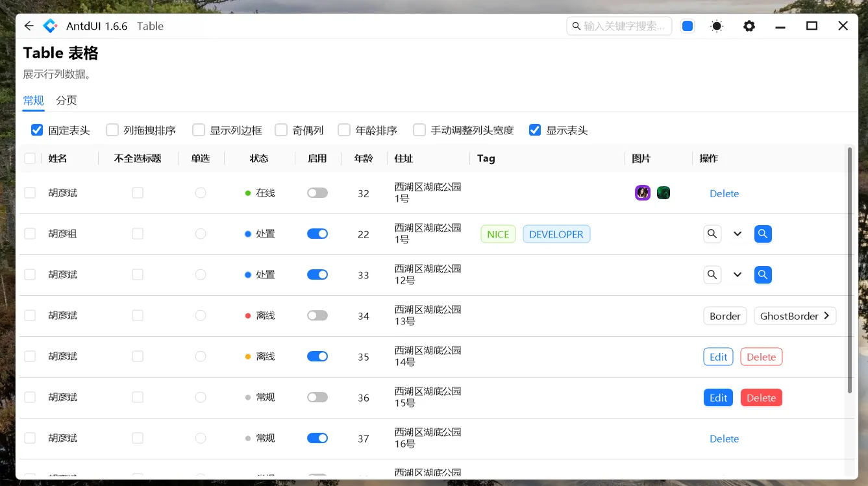Click the AntdUI logo icon
This screenshot has width=868, height=486.
[x=50, y=26]
